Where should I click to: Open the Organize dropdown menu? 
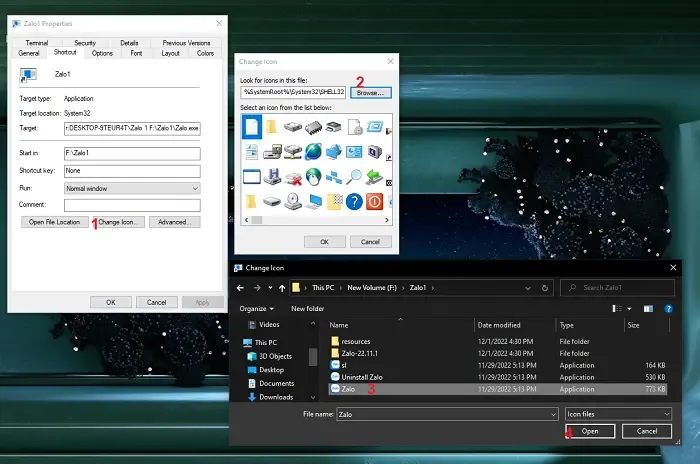coord(256,308)
